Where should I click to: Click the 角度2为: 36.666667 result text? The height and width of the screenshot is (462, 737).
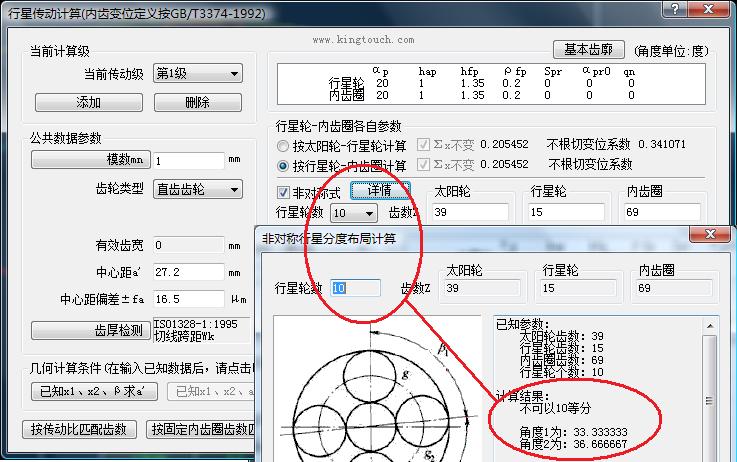(x=573, y=444)
